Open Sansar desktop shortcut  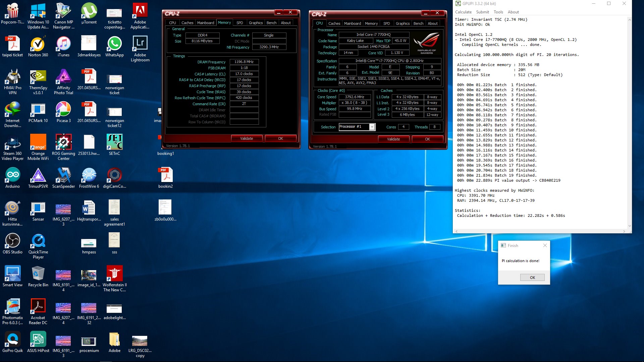[x=38, y=211]
